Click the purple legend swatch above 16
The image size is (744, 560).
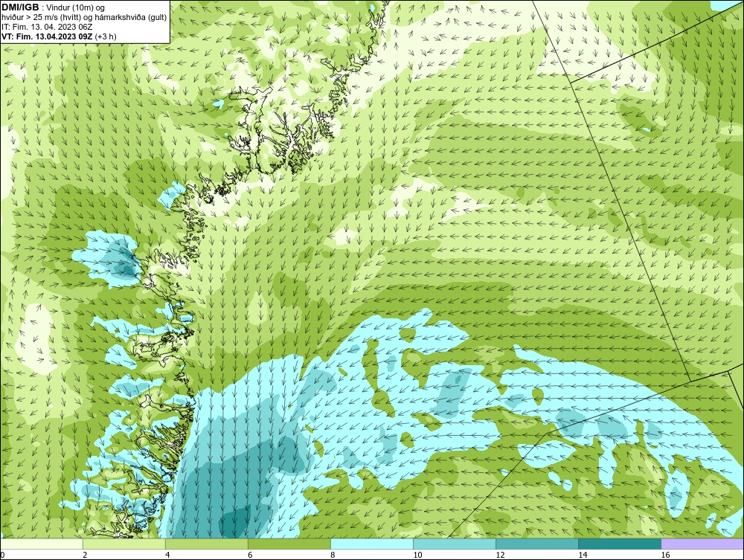click(702, 544)
